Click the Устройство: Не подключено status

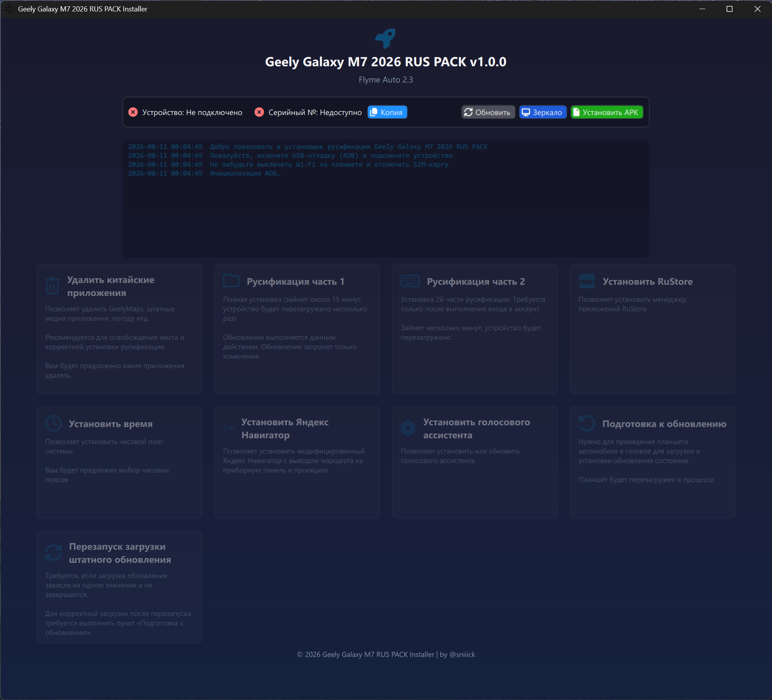pyautogui.click(x=192, y=112)
